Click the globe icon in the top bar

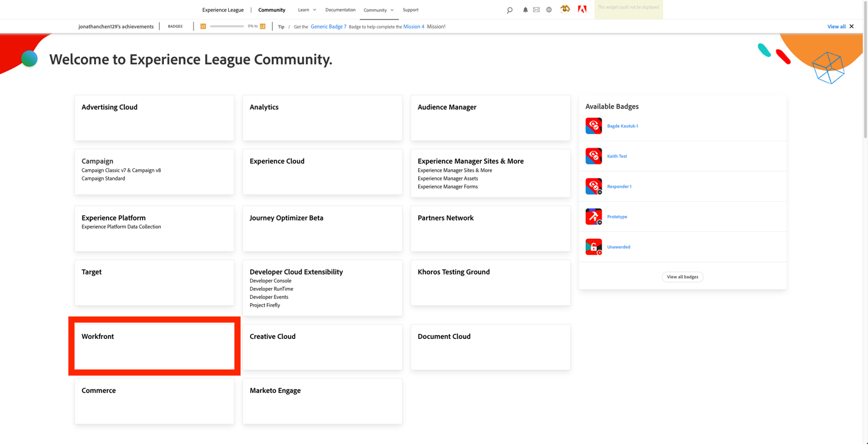(549, 10)
